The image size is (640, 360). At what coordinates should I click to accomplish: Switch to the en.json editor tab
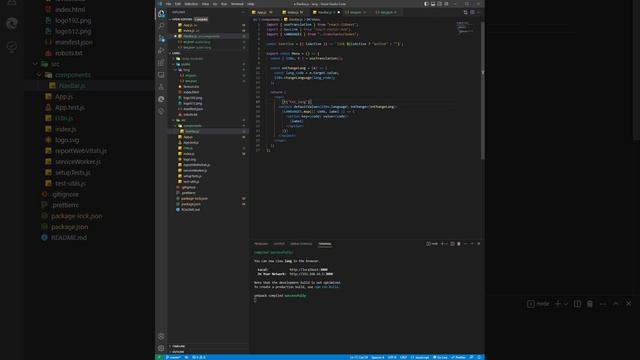point(355,12)
